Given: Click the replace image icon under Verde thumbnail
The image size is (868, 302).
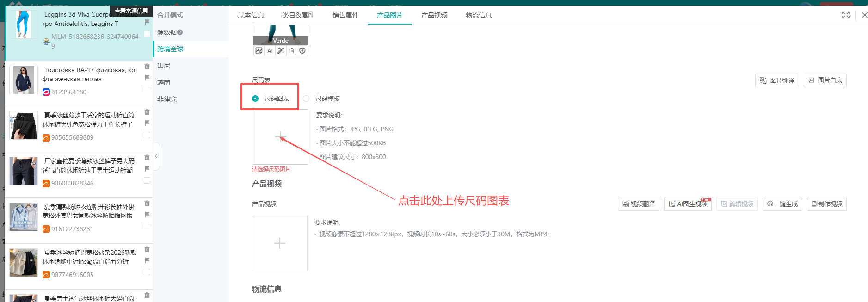Looking at the screenshot, I should tap(259, 51).
